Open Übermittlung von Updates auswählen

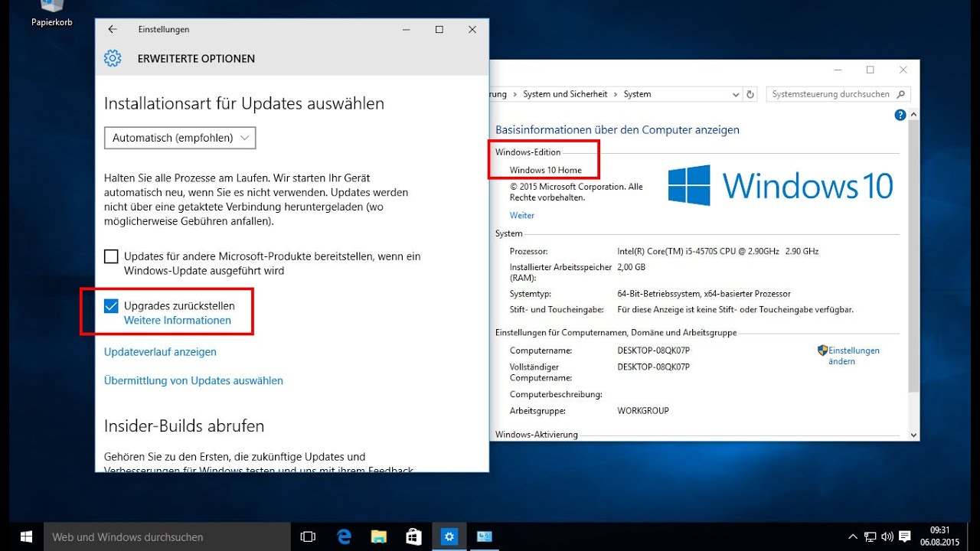point(194,380)
